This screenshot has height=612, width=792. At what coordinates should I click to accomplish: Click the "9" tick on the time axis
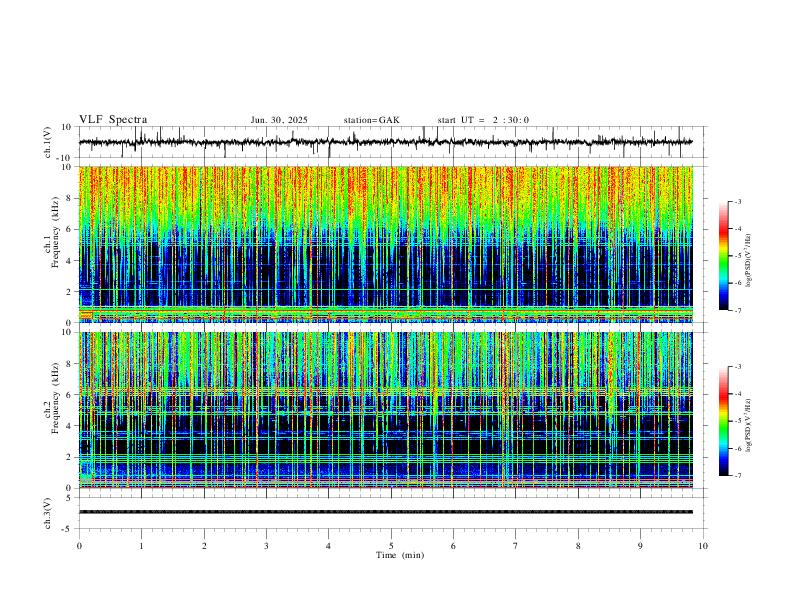(640, 546)
